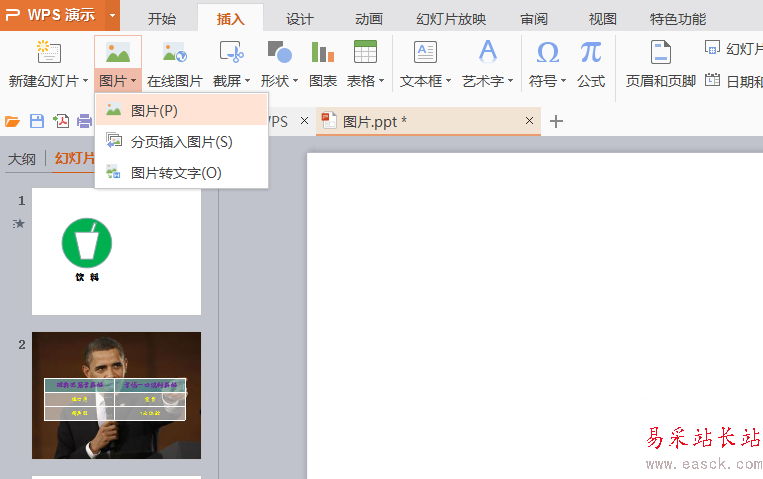Switch to the 特色功能 ribbon tab
Image resolution: width=763 pixels, height=479 pixels.
point(678,19)
